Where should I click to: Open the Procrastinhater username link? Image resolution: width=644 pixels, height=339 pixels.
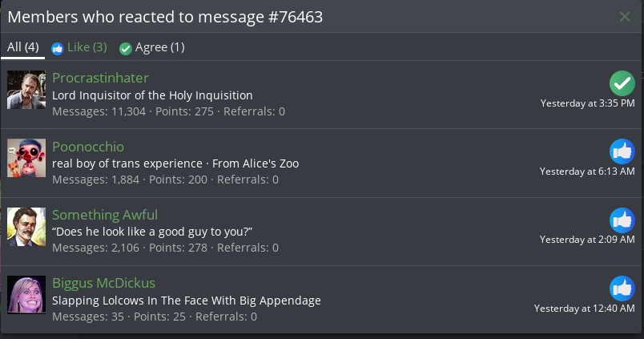(x=100, y=78)
